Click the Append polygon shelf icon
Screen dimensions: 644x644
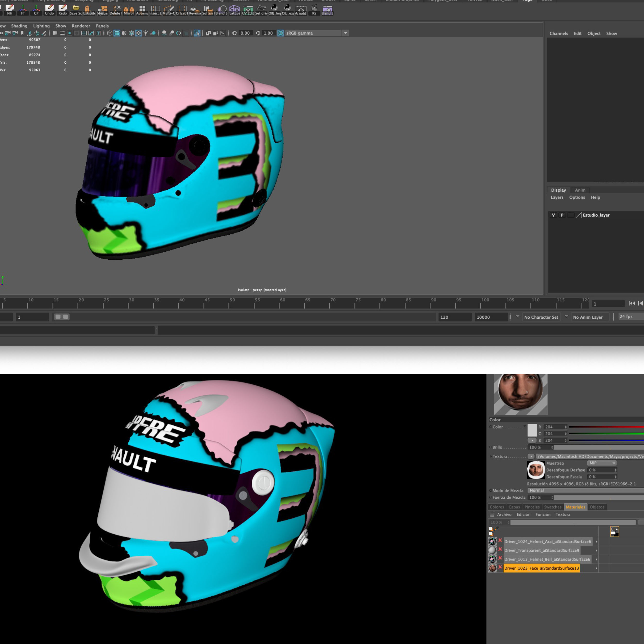pyautogui.click(x=142, y=10)
